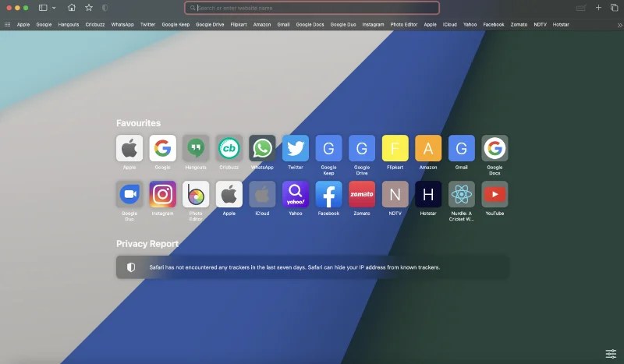The height and width of the screenshot is (364, 624).
Task: Open the Amazon favourite icon
Action: tap(428, 148)
